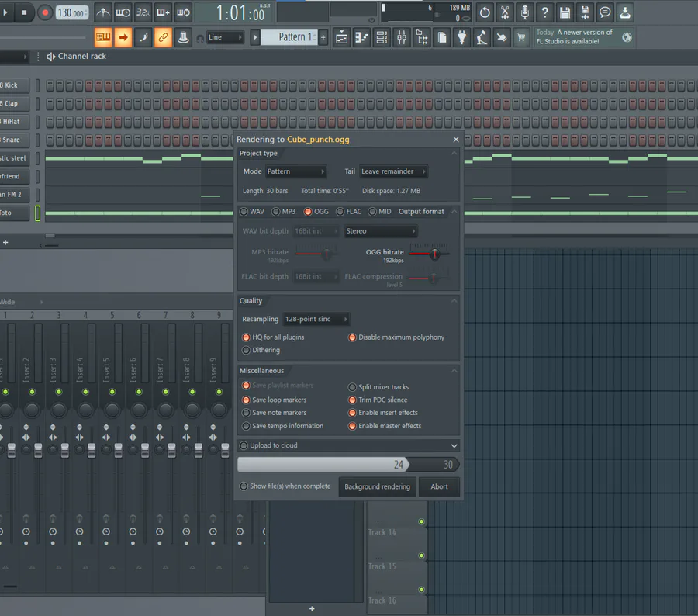Viewport: 698px width, 616px height.
Task: Toggle Save loop markers
Action: pyautogui.click(x=246, y=400)
